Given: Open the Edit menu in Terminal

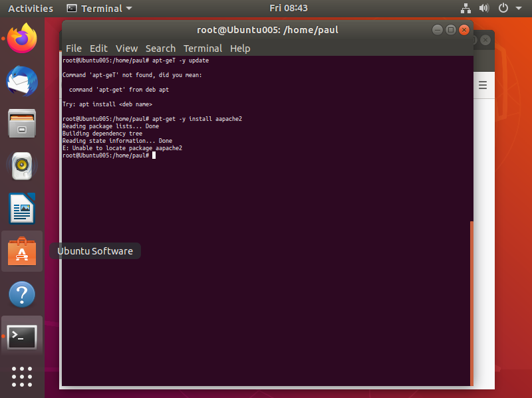Looking at the screenshot, I should [x=98, y=49].
